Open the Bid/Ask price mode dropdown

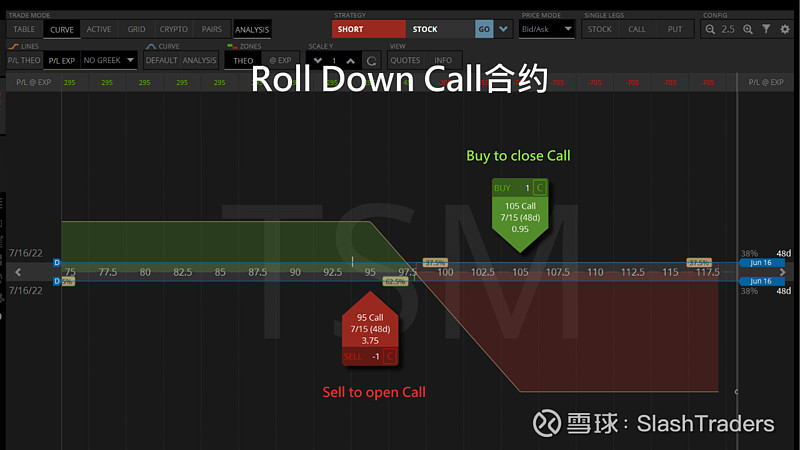tap(546, 29)
